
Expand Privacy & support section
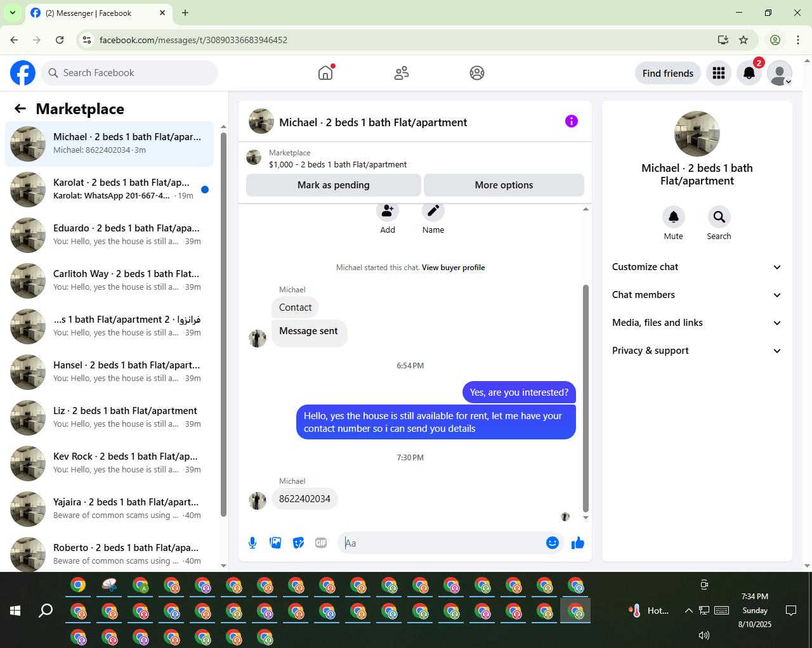click(x=697, y=351)
